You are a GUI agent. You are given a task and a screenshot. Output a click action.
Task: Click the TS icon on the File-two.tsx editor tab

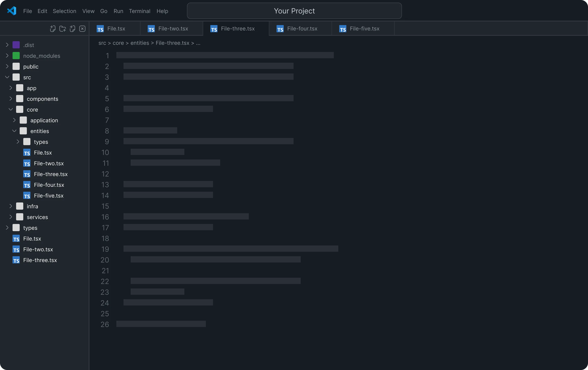pos(151,29)
